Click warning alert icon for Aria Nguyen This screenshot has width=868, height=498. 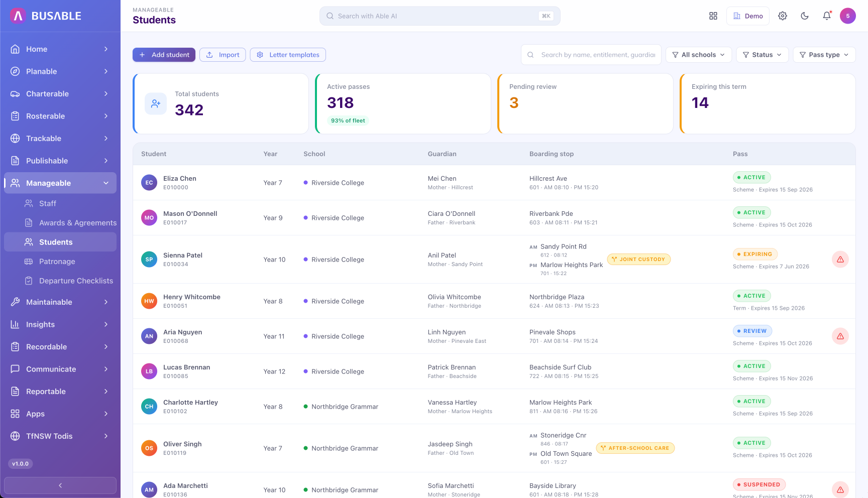[x=840, y=336]
